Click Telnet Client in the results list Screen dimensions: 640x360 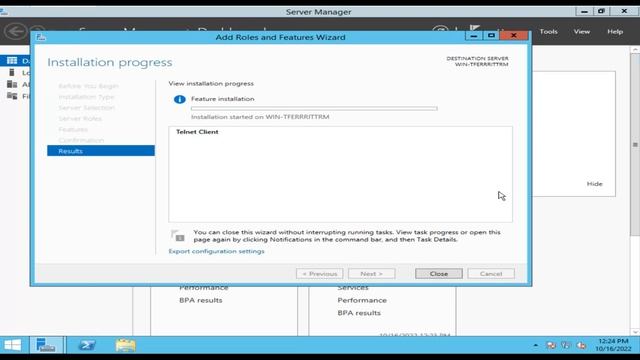coord(197,132)
